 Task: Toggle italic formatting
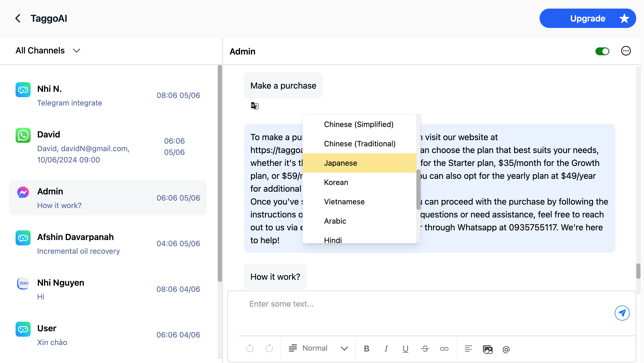(x=386, y=349)
